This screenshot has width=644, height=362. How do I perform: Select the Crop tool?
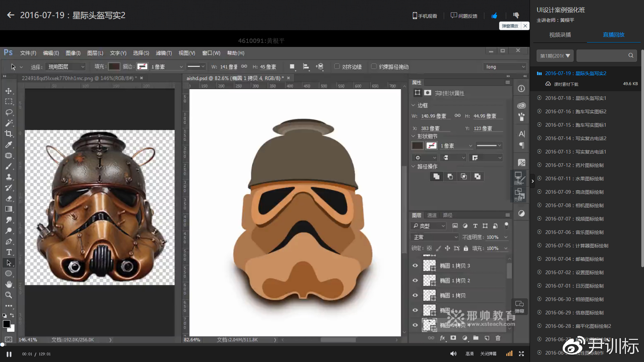[x=9, y=134]
